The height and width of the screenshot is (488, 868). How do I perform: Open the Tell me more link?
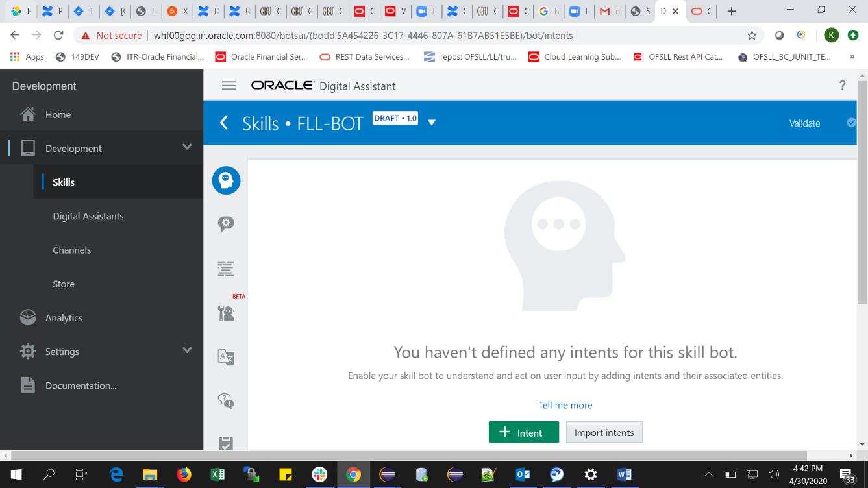pos(565,405)
